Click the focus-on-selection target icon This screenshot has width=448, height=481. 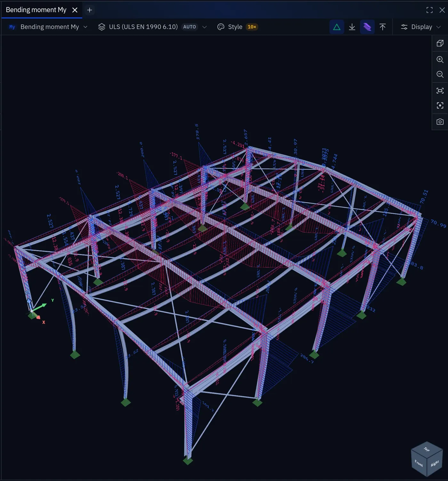(x=440, y=105)
